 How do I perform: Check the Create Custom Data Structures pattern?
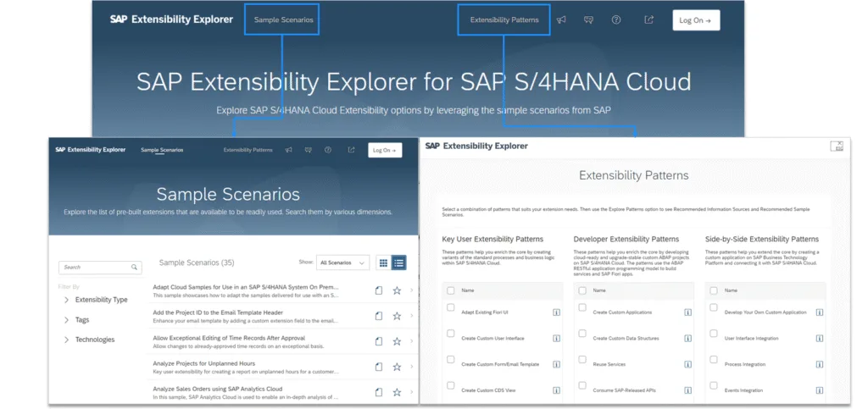click(x=582, y=334)
